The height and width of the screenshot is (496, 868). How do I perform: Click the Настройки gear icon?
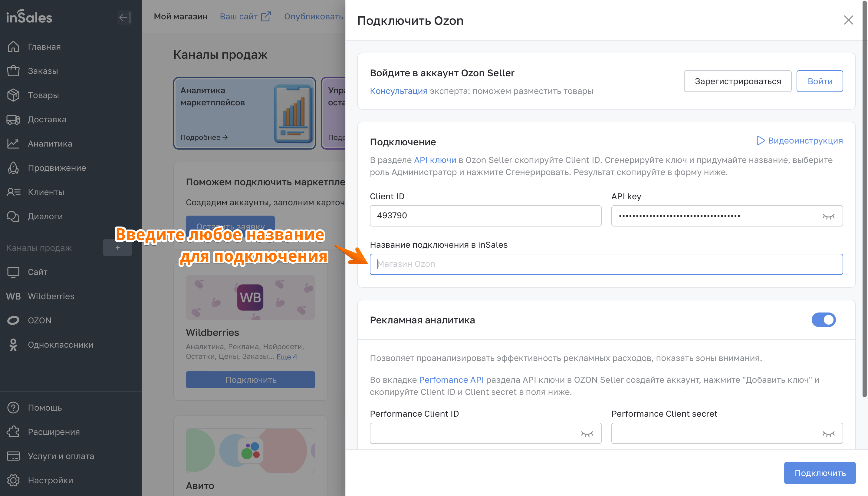[13, 480]
